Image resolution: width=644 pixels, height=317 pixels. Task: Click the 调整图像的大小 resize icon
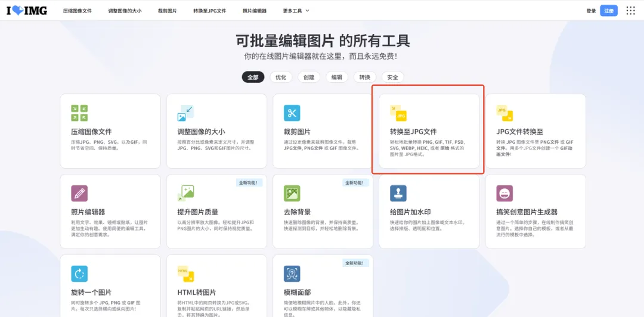tap(185, 113)
